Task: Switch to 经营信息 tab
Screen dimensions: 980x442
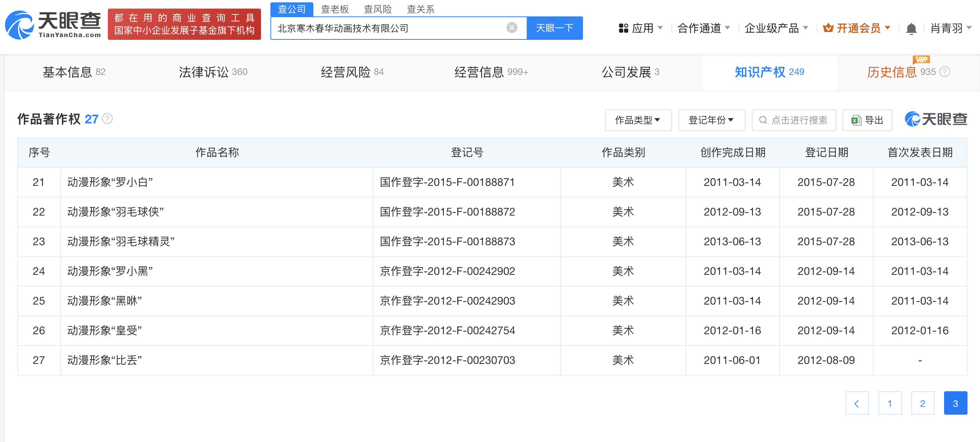Action: click(491, 72)
